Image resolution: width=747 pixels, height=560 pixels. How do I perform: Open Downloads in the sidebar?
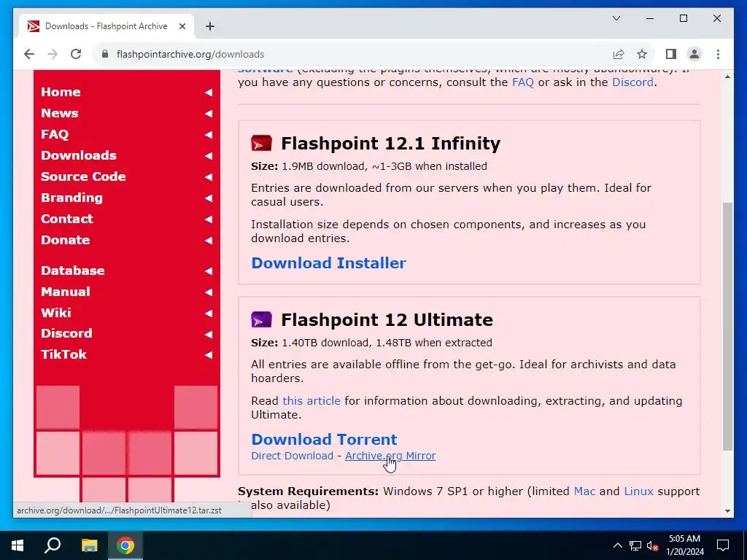[79, 155]
